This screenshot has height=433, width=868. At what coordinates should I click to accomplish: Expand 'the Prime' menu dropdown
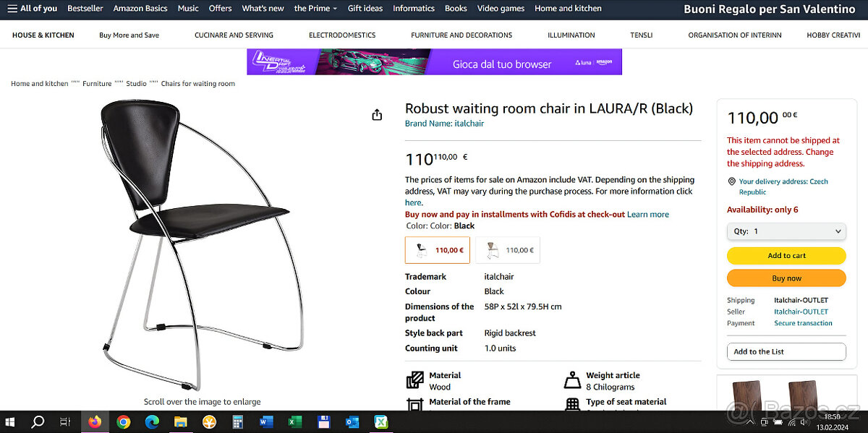[x=315, y=9]
